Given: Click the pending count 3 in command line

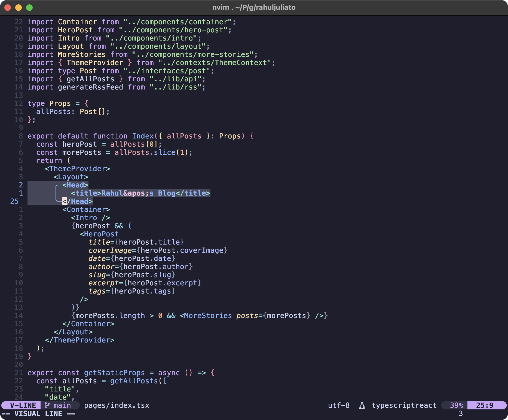Looking at the screenshot, I should pyautogui.click(x=461, y=413).
